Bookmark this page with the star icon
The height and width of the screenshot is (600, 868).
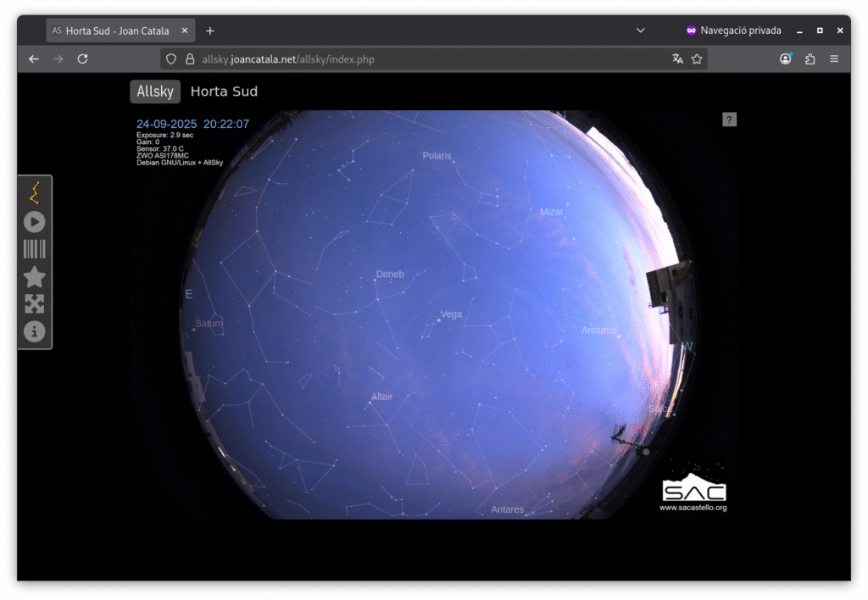pos(697,59)
